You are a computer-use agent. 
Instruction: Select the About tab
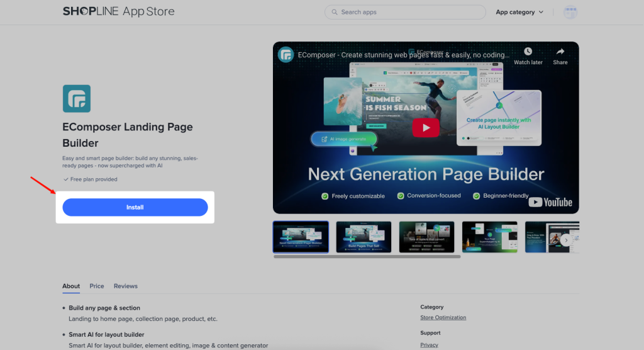(x=71, y=286)
